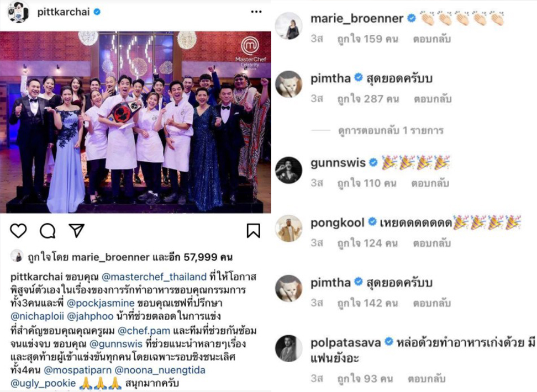Open gunnswis avatar in comments
This screenshot has height=392, width=537.
pos(289,170)
